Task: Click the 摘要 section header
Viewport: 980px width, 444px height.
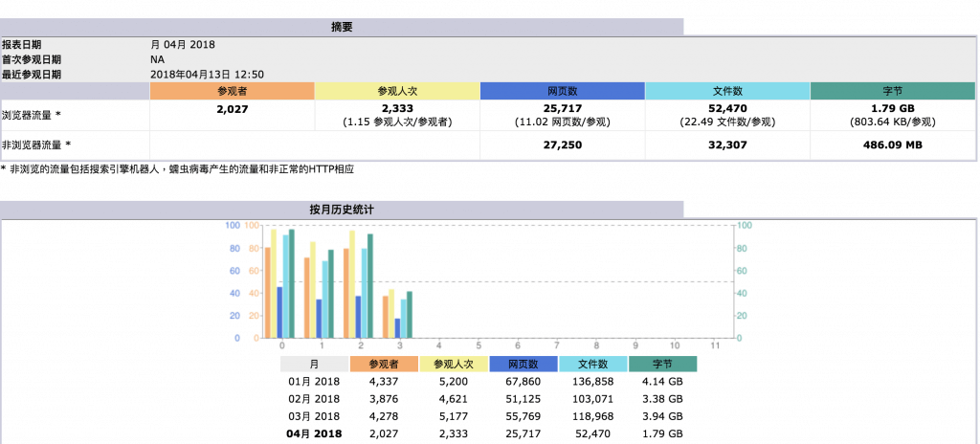Action: (342, 27)
